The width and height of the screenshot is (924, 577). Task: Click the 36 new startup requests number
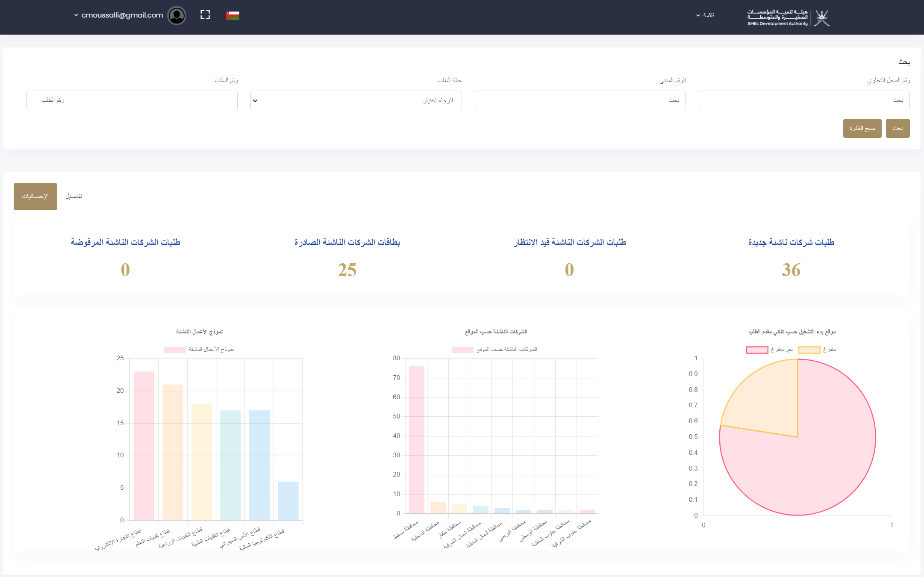pyautogui.click(x=791, y=270)
